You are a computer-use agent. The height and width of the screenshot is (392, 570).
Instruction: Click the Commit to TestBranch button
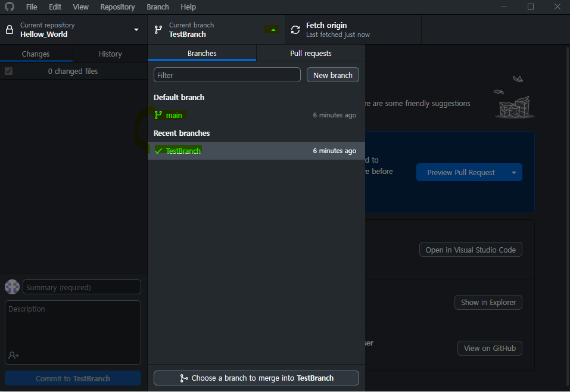pyautogui.click(x=73, y=378)
